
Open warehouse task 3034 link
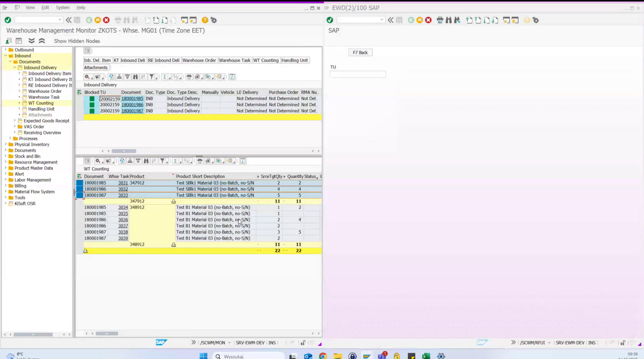(x=123, y=207)
